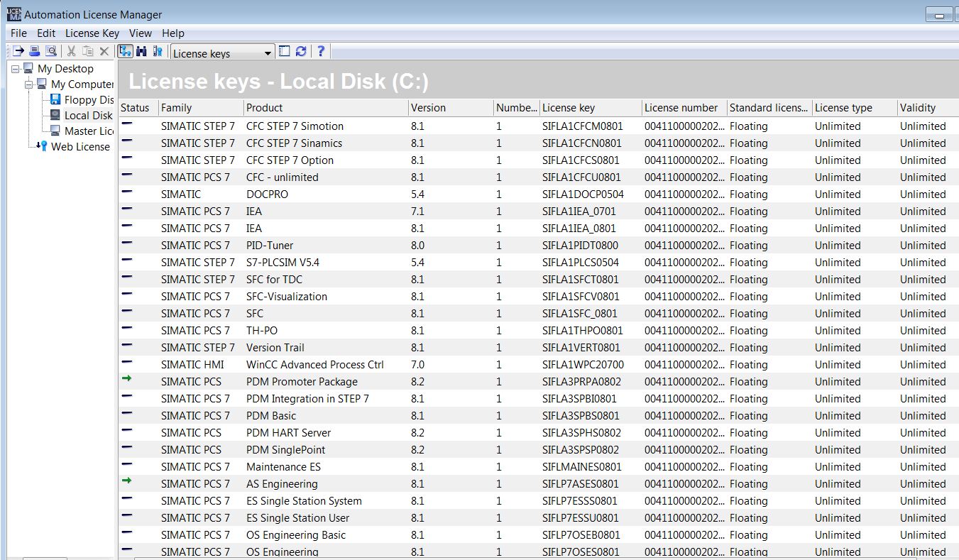This screenshot has width=959, height=560.
Task: Sort by the Version column header
Action: click(450, 108)
